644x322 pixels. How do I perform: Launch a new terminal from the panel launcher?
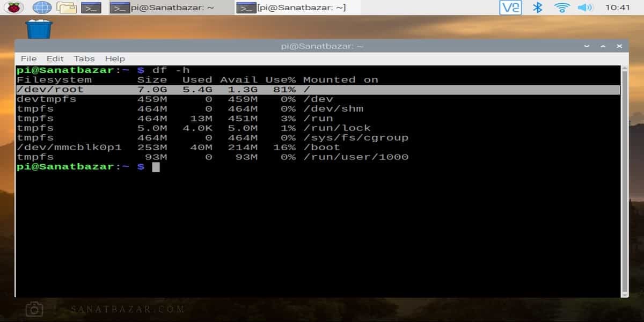(91, 8)
